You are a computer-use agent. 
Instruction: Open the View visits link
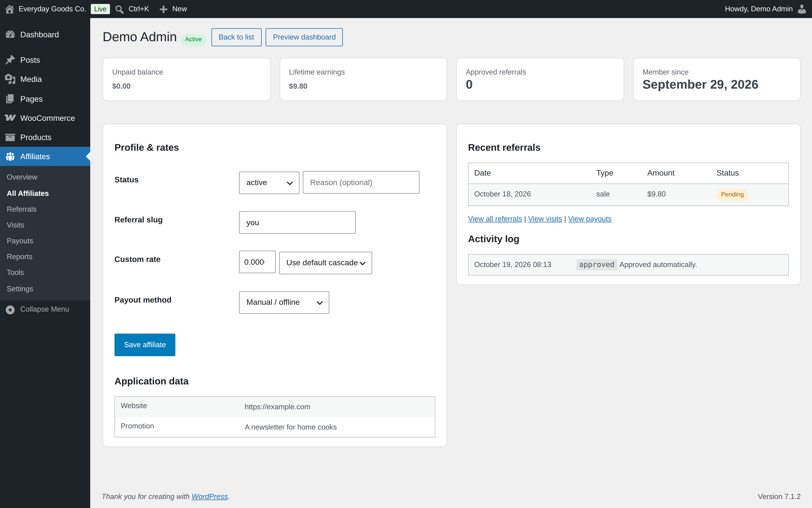545,219
